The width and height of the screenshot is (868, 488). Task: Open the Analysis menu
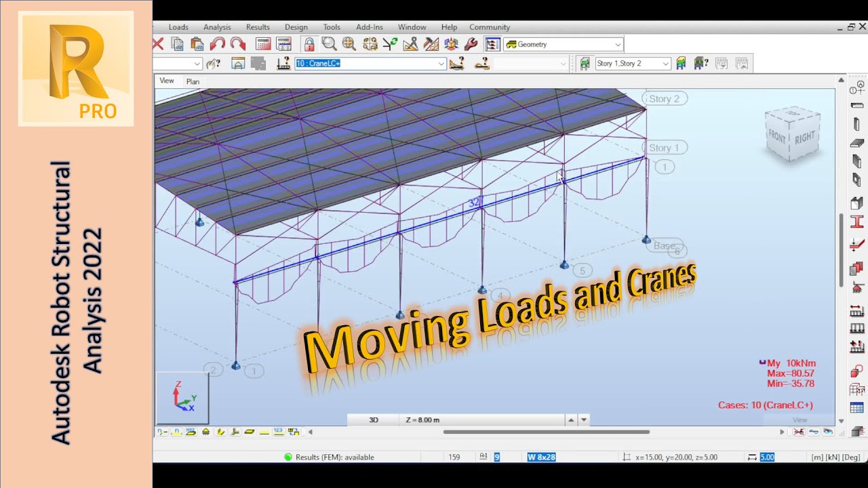pyautogui.click(x=217, y=27)
